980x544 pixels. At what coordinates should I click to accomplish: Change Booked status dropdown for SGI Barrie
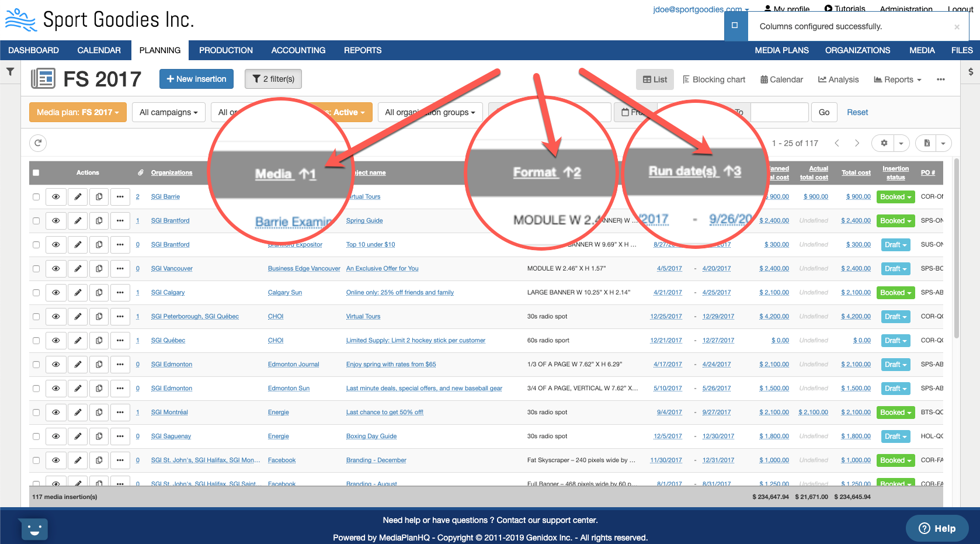[x=895, y=197]
